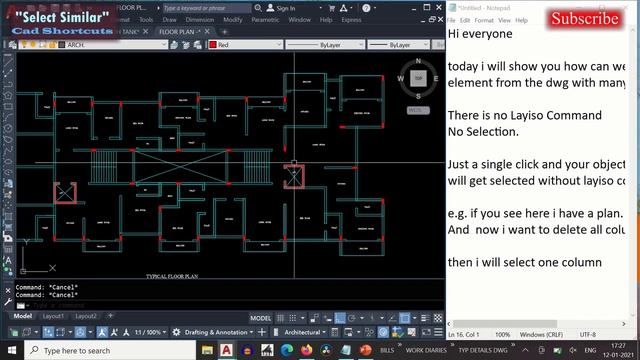Click the command line customize wrench icon
Image resolution: width=640 pixels, height=360 pixels.
click(8, 302)
